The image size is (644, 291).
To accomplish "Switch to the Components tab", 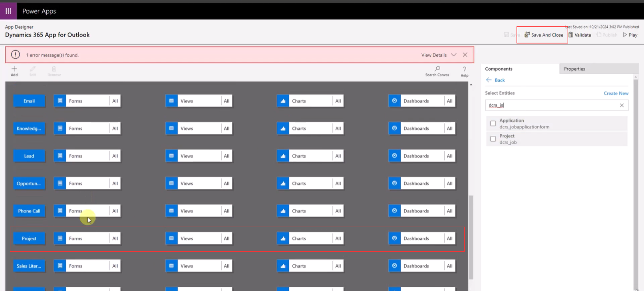I will tap(498, 69).
